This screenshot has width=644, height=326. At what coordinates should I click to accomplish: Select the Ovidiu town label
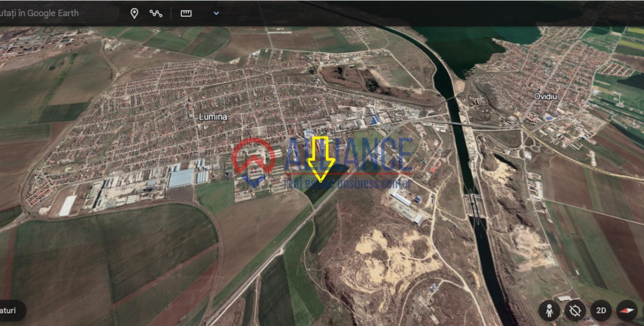coord(545,97)
